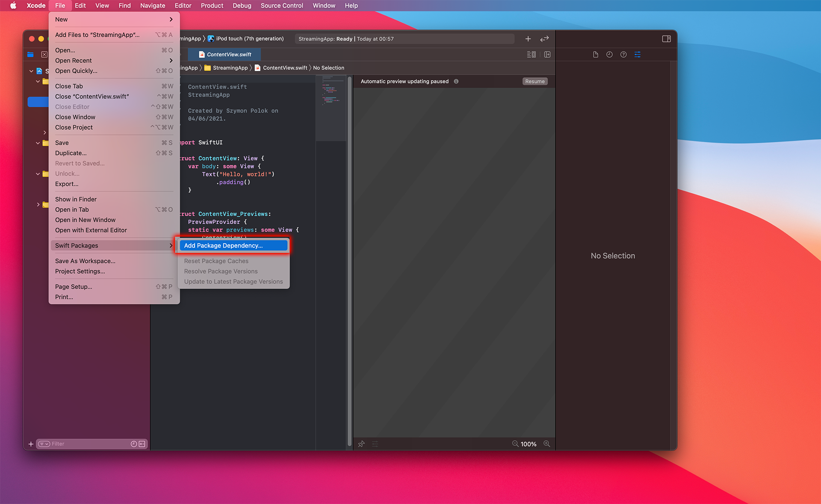
Task: Select Open Quickly menu item
Action: pos(114,71)
